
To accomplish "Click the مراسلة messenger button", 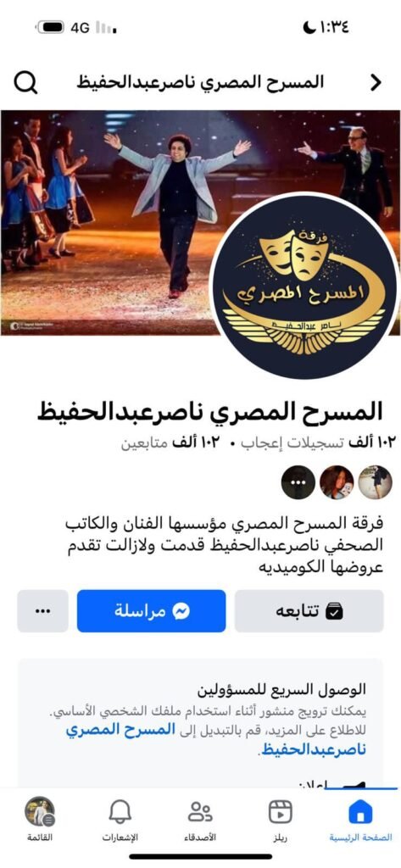I will pyautogui.click(x=151, y=610).
